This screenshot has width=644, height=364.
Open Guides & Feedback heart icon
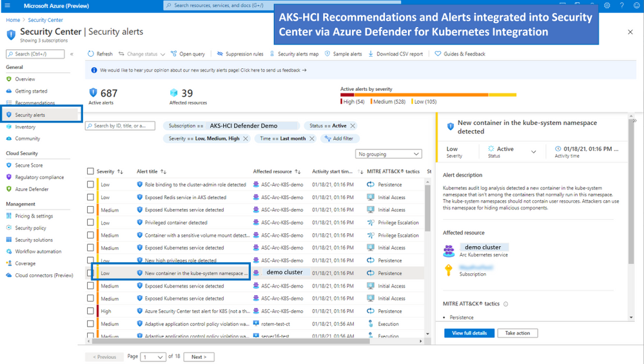pos(438,53)
